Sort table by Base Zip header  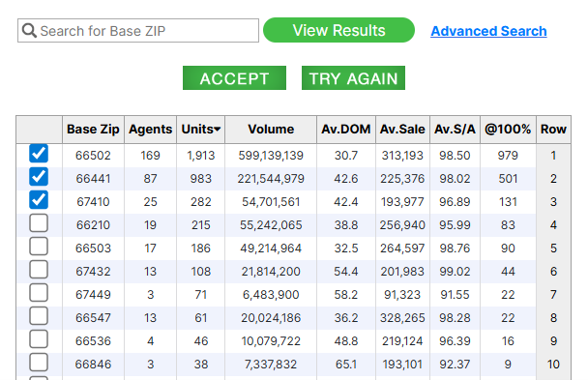point(93,130)
